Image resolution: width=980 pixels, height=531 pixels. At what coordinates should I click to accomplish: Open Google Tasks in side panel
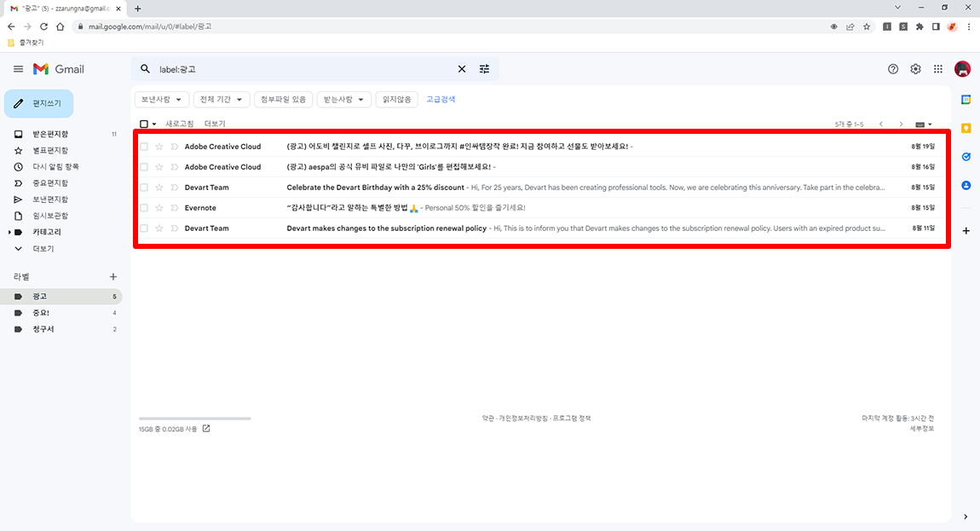(966, 157)
